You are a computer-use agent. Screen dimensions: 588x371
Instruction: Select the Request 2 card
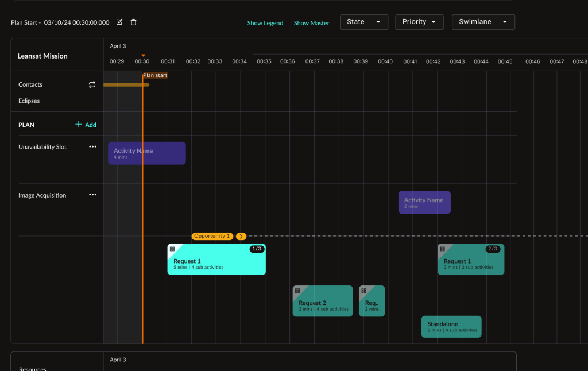tap(323, 301)
